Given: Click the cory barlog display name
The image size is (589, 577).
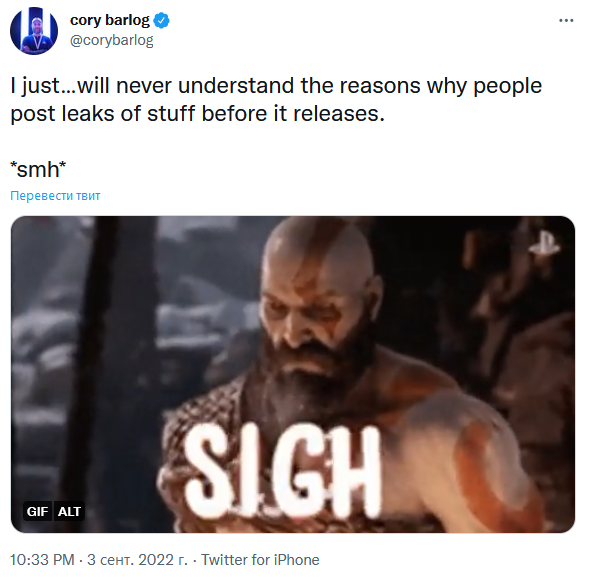Looking at the screenshot, I should tap(110, 20).
